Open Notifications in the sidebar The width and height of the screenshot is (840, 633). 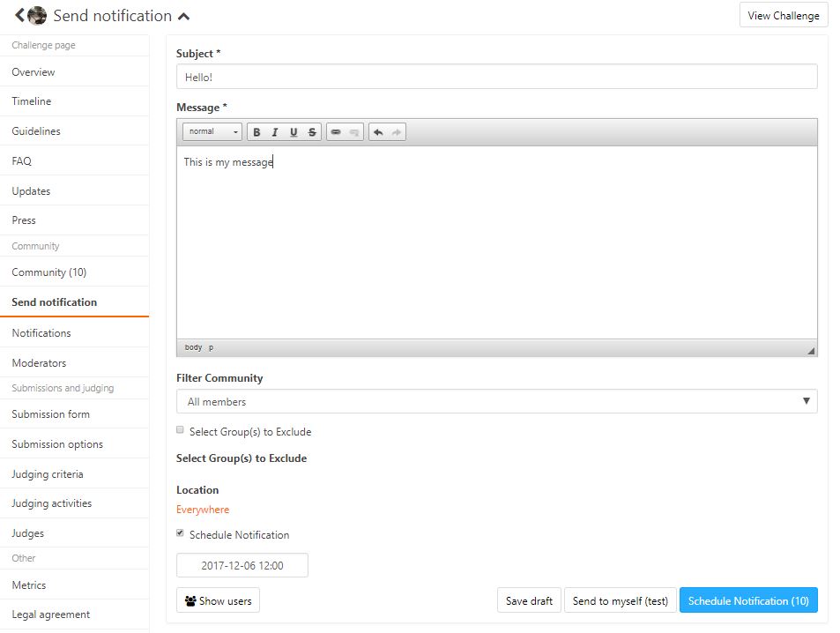pyautogui.click(x=74, y=333)
